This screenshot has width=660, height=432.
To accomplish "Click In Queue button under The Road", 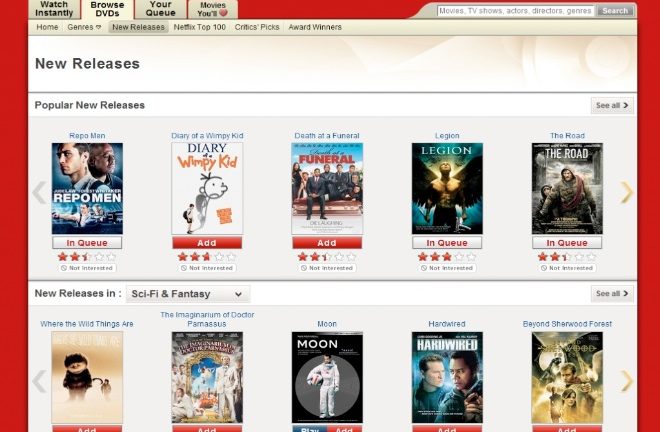I will (567, 243).
